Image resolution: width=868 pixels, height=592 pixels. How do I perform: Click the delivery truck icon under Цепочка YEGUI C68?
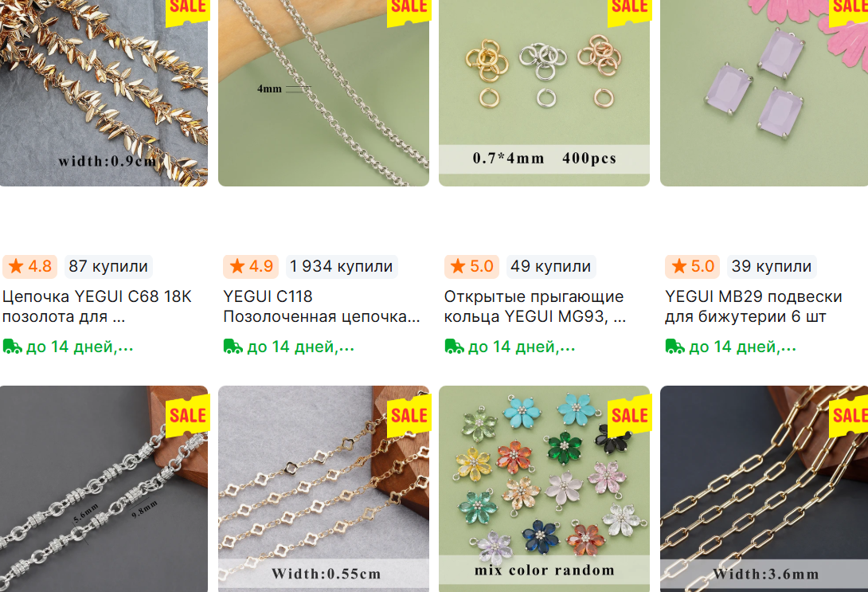pyautogui.click(x=12, y=347)
